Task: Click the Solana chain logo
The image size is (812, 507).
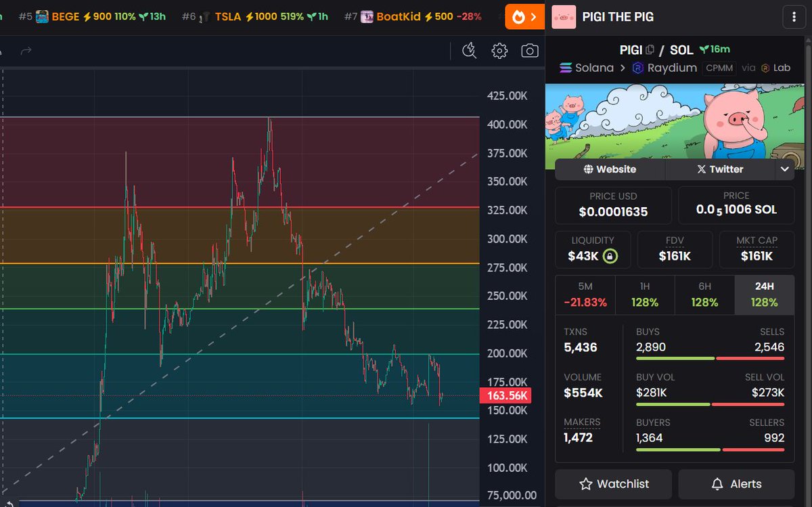Action: click(x=566, y=68)
